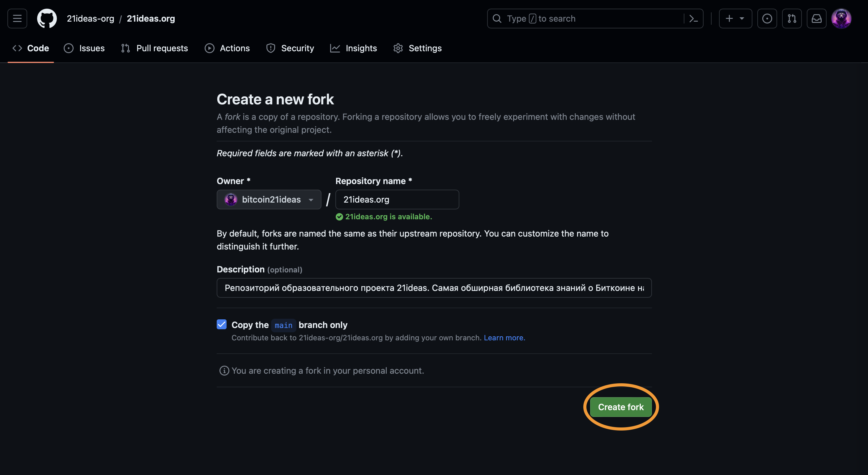Select the repository name input field
This screenshot has height=475, width=868.
[x=398, y=199]
